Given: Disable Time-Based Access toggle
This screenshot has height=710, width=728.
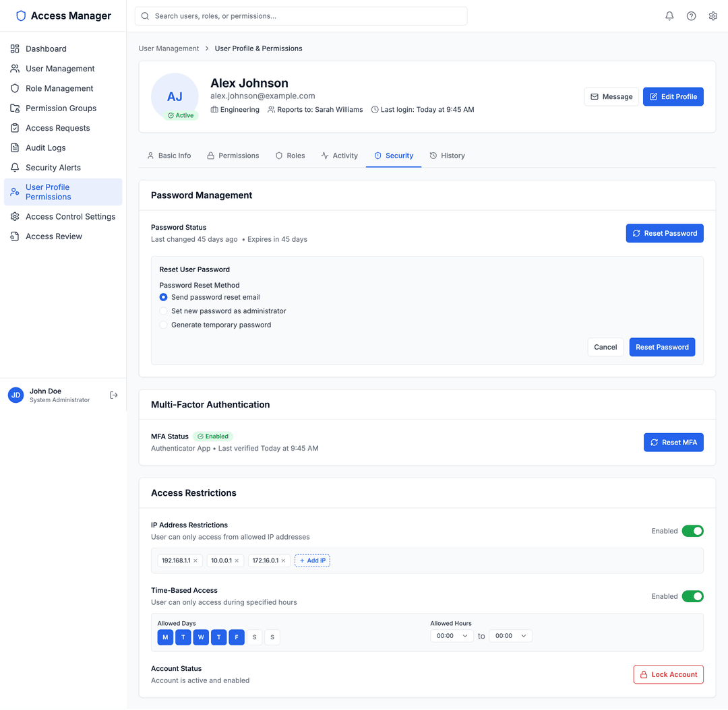Looking at the screenshot, I should tap(693, 596).
